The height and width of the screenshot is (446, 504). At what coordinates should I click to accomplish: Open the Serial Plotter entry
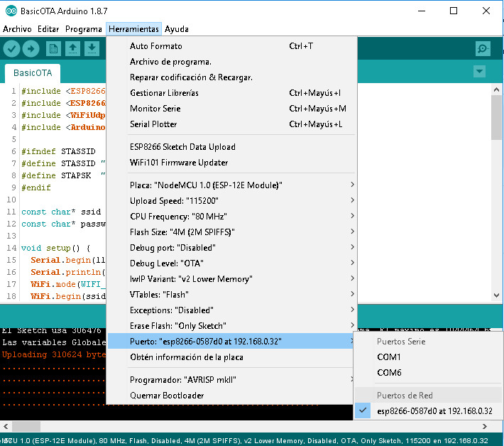tap(231, 124)
